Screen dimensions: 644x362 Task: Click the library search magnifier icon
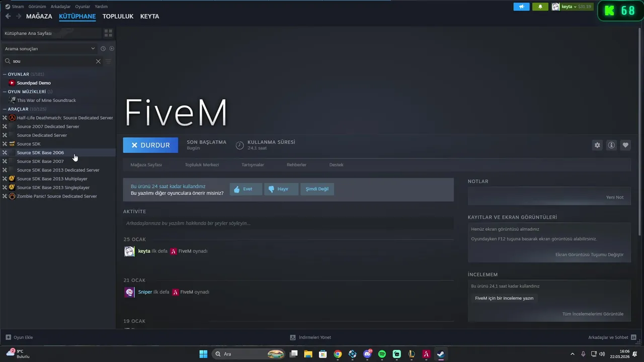coord(8,61)
